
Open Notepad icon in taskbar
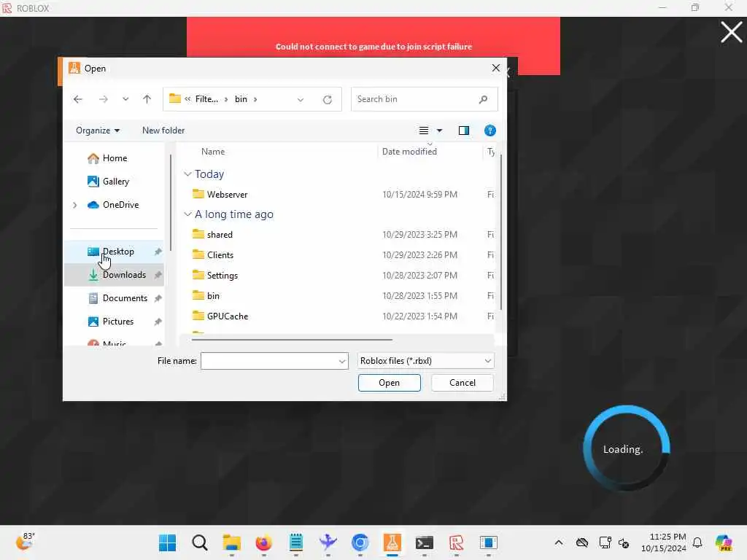pyautogui.click(x=296, y=542)
